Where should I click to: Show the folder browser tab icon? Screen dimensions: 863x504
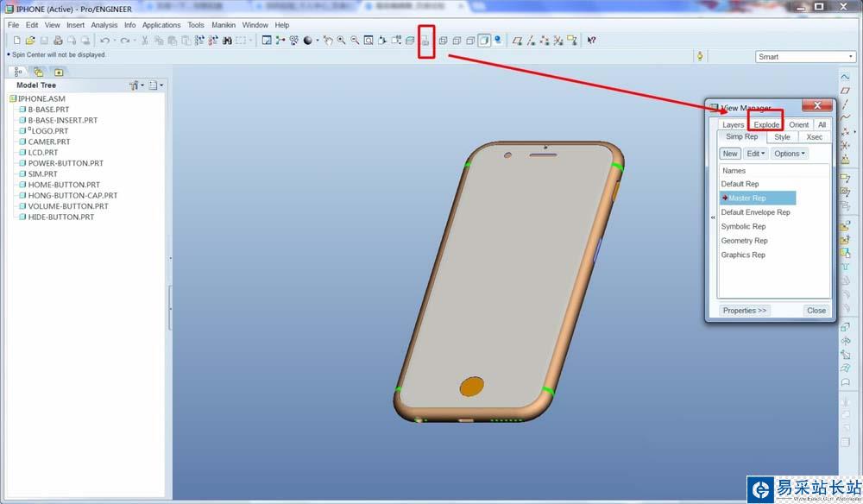click(38, 72)
